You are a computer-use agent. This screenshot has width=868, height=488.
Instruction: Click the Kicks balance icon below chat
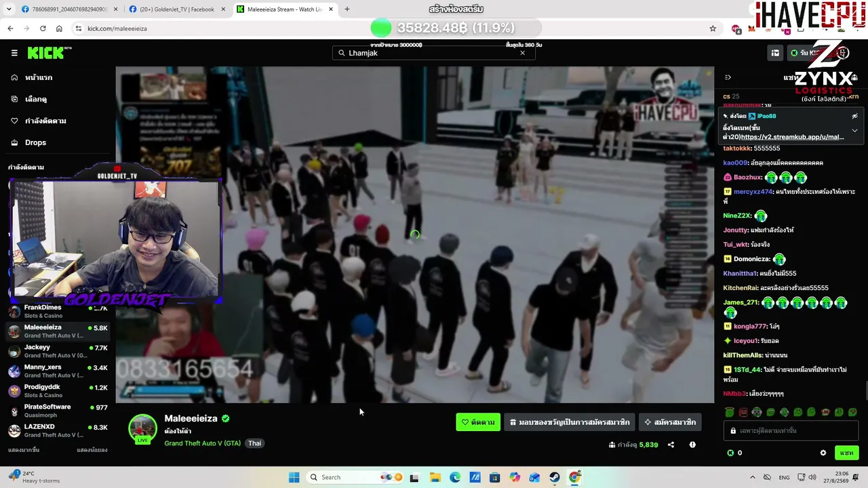(730, 453)
